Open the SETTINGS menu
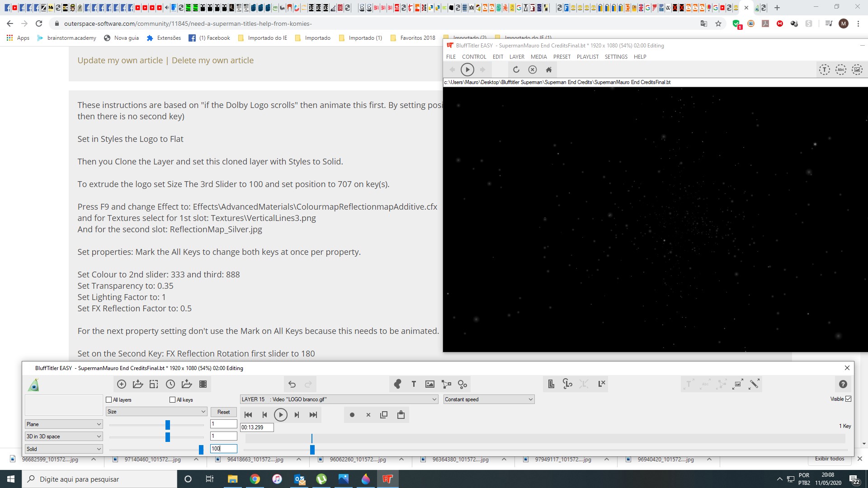This screenshot has height=488, width=868. coord(616,57)
